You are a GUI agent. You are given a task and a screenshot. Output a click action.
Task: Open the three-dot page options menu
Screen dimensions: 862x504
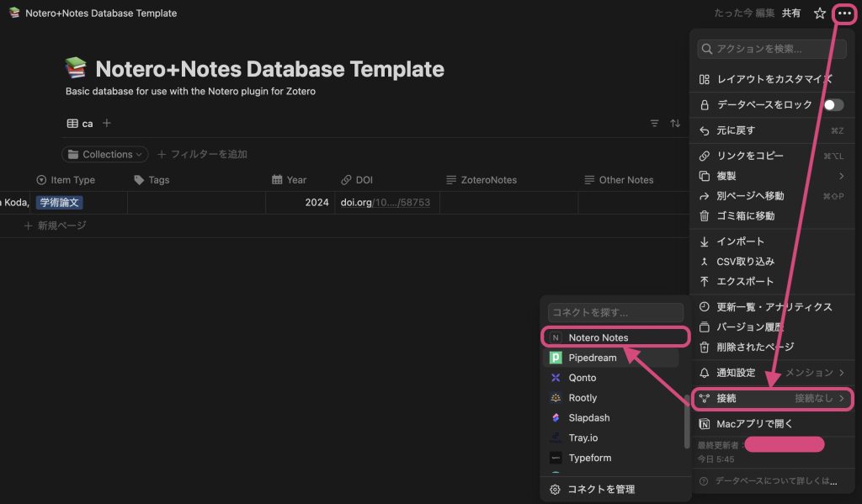(844, 13)
